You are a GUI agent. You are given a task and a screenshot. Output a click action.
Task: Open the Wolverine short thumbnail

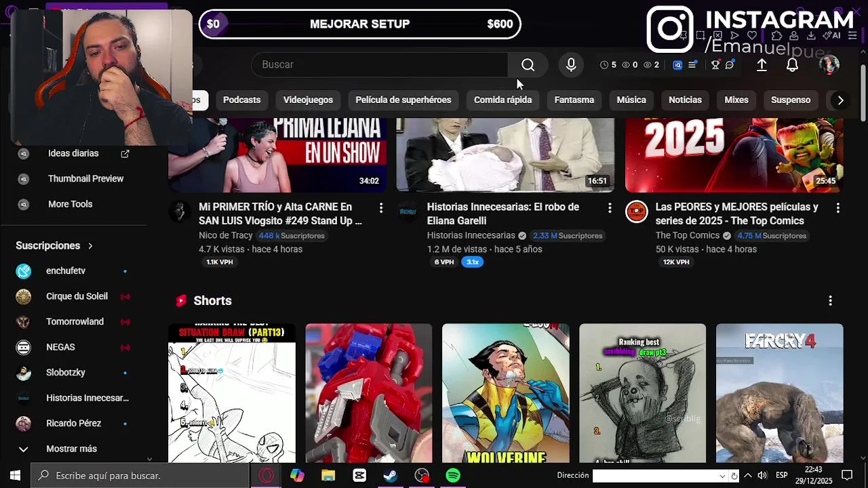(505, 393)
